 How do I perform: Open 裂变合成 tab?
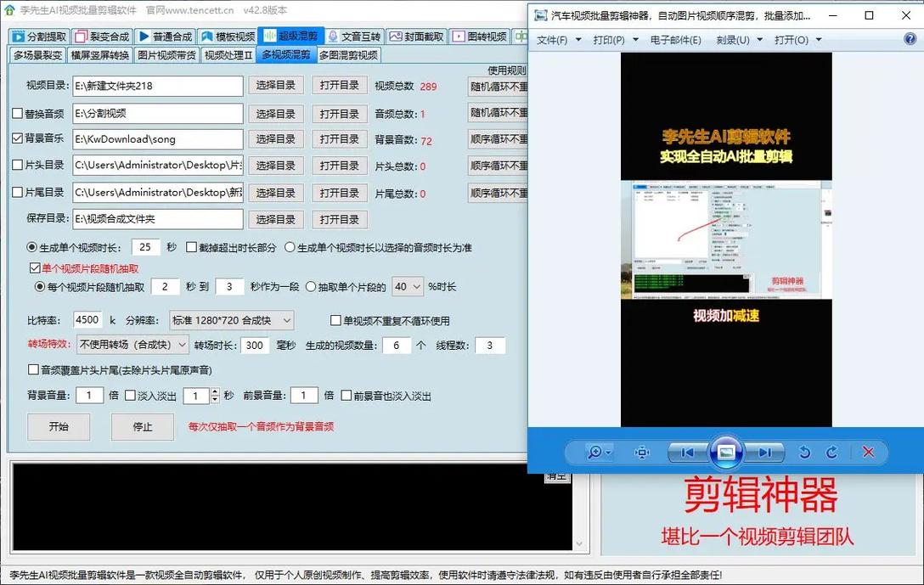102,37
